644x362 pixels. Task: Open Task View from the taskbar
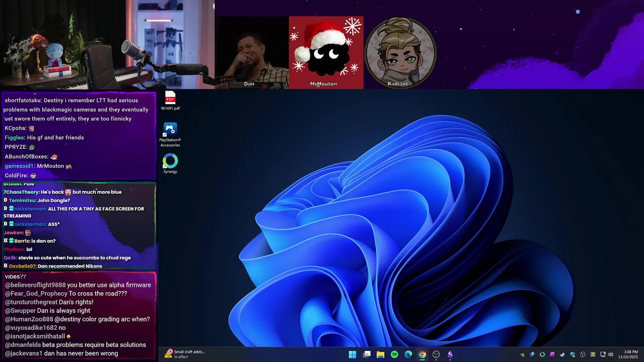coord(367,354)
